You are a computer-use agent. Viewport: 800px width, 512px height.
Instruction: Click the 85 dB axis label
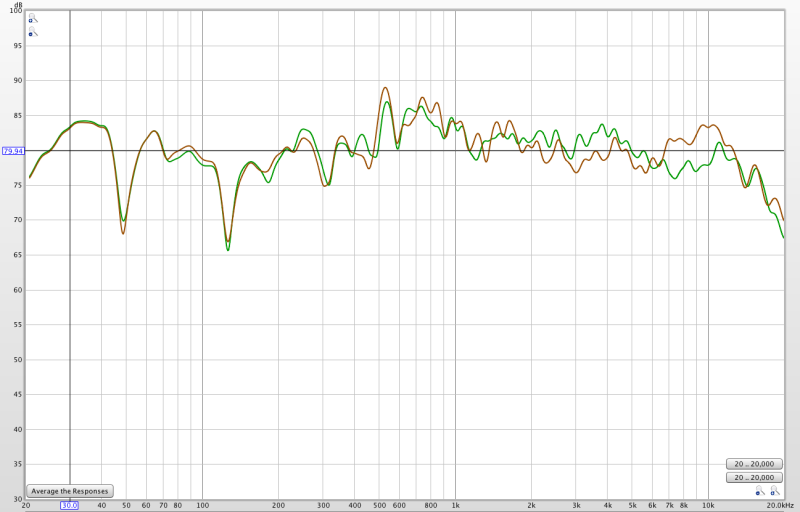click(x=18, y=116)
